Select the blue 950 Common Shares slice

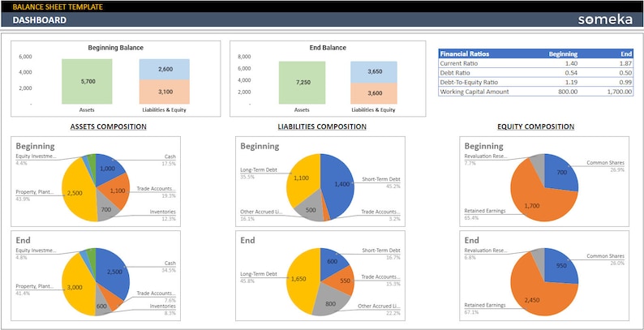(x=561, y=266)
